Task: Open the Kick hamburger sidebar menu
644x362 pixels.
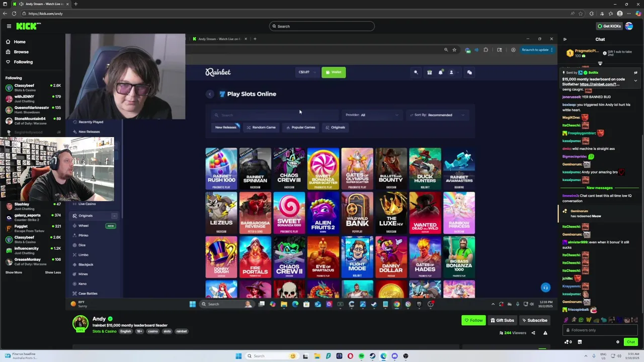Action: (x=9, y=26)
